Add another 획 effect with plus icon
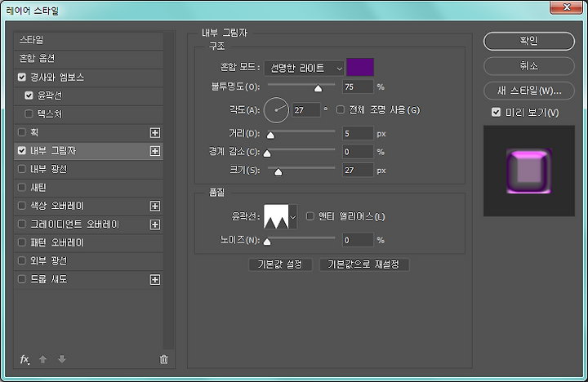Viewport: 588px width, 382px height. tap(155, 133)
